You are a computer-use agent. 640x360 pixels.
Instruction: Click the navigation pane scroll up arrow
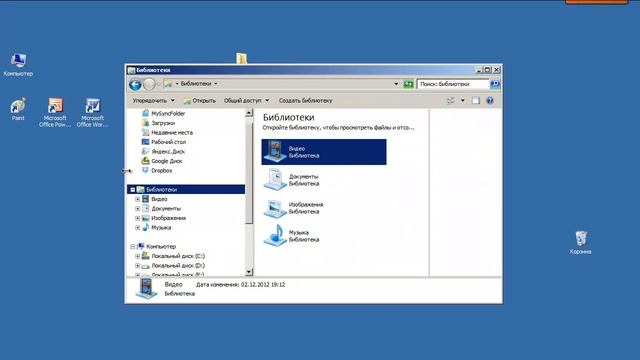(249, 113)
